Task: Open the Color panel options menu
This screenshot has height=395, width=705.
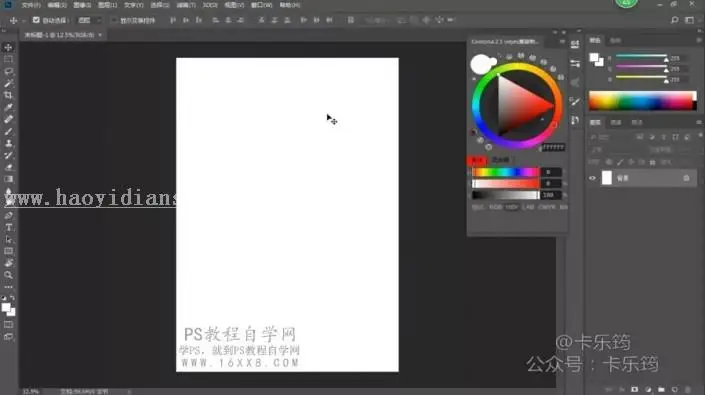Action: 698,40
